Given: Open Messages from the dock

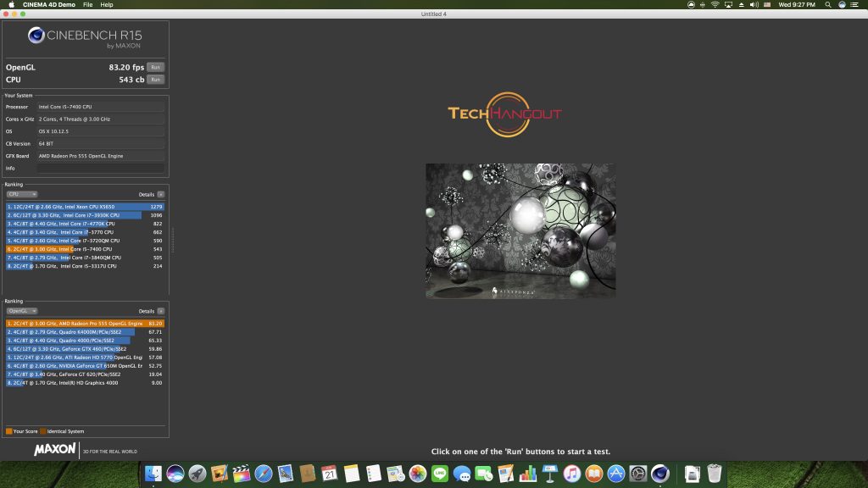Looking at the screenshot, I should click(x=462, y=474).
